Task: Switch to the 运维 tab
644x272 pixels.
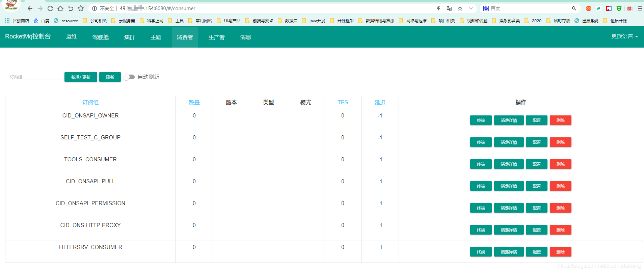Action: tap(72, 37)
